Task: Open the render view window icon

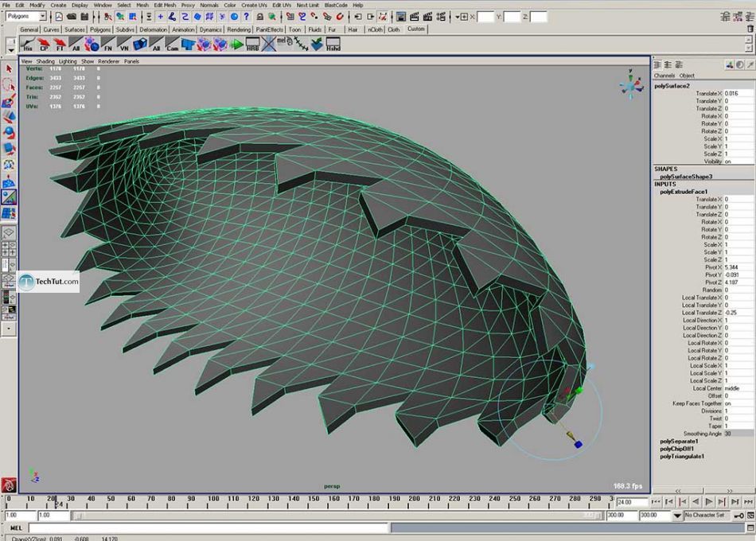Action: tap(401, 17)
